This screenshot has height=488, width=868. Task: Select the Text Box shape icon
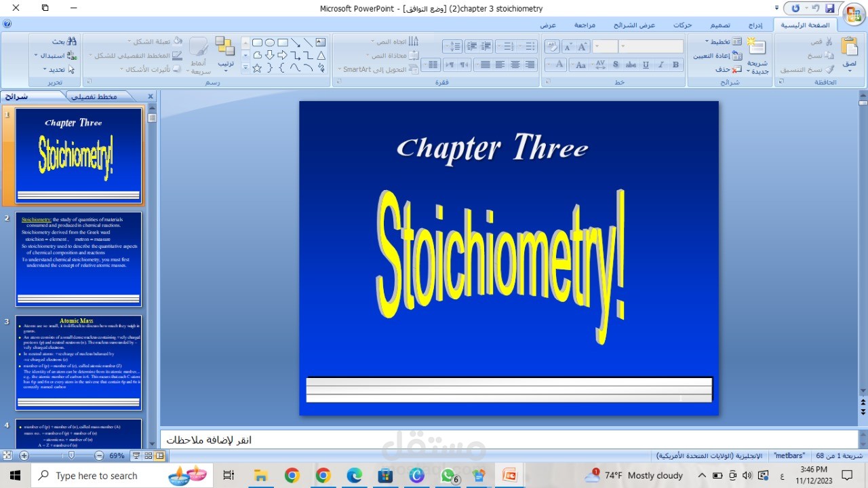point(320,42)
